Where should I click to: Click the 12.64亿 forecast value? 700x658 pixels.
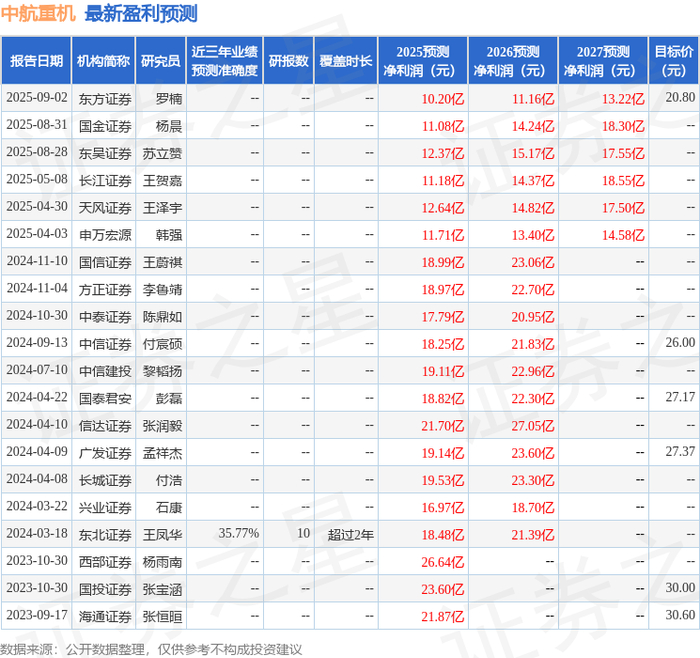click(x=443, y=208)
